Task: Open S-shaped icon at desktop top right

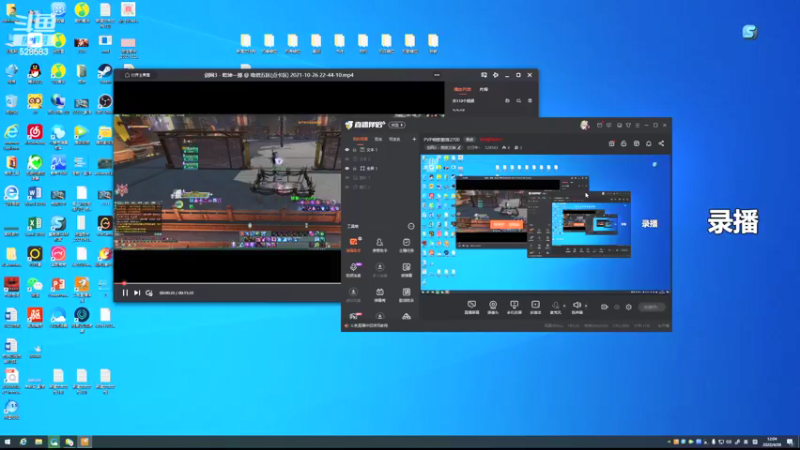Action: pyautogui.click(x=749, y=32)
